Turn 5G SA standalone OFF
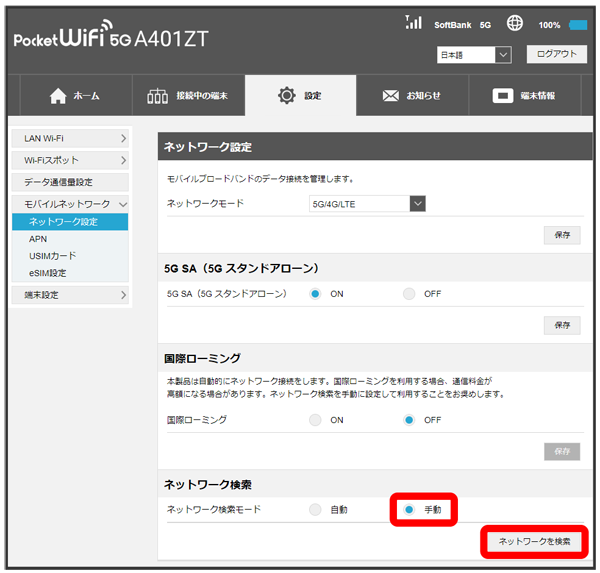 (409, 294)
